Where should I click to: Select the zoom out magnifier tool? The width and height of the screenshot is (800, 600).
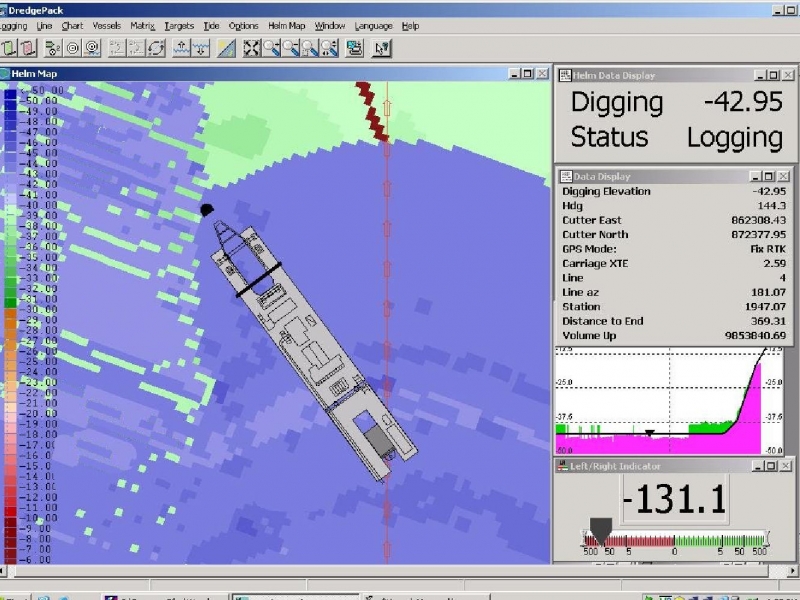290,47
